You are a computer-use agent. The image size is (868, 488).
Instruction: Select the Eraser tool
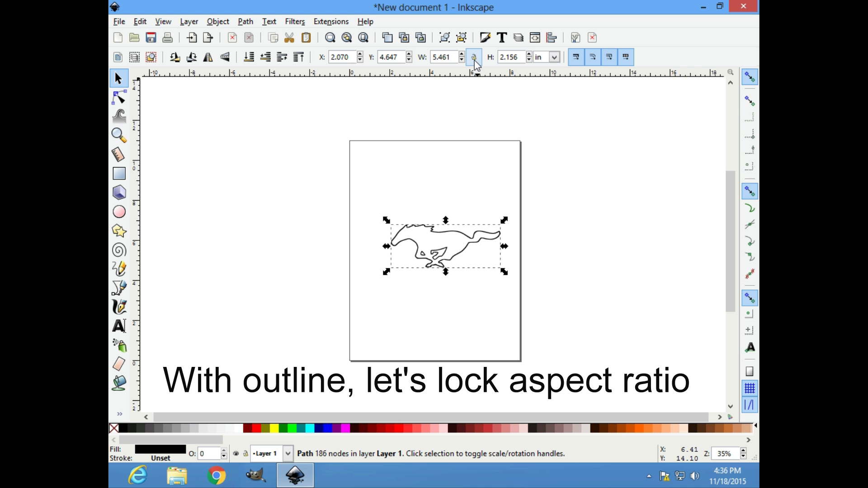point(119,364)
